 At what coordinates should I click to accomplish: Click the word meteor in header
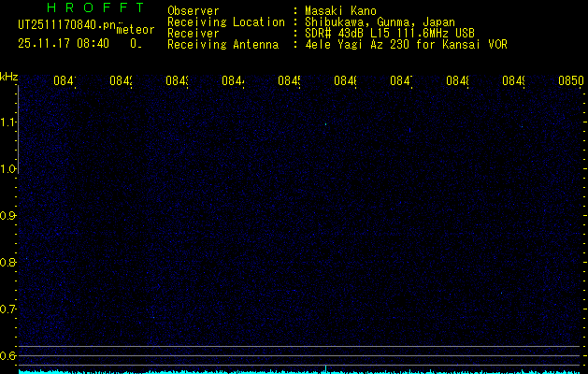click(x=136, y=30)
